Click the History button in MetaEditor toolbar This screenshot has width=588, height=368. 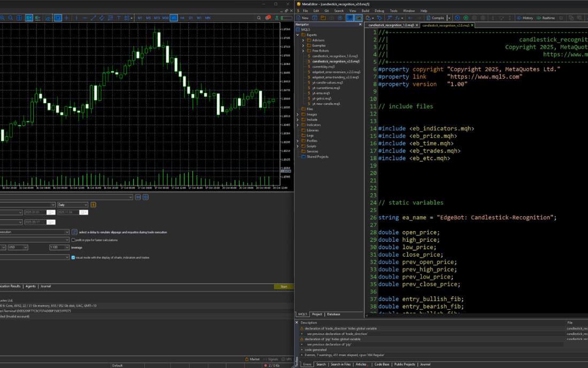coord(525,18)
